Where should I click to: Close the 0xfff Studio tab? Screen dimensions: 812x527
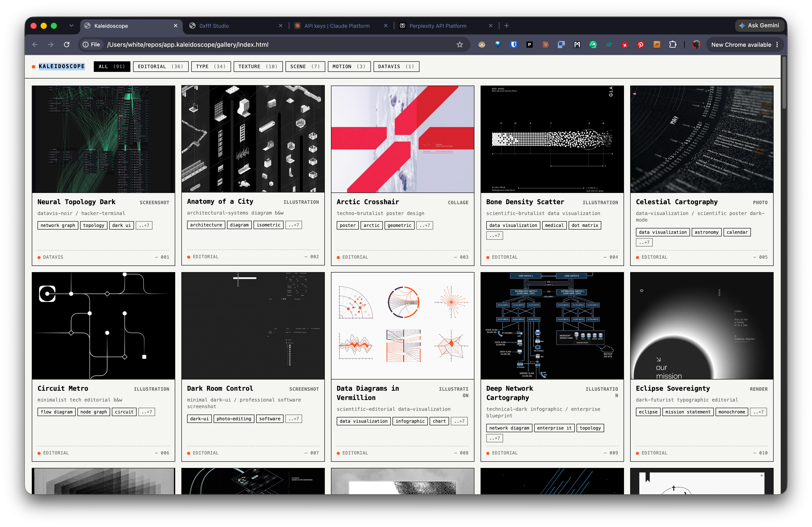[281, 26]
